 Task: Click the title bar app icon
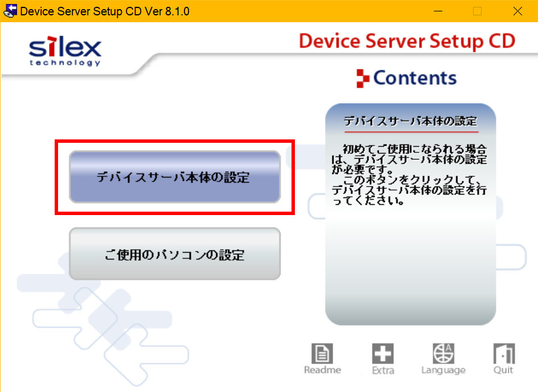(10, 11)
